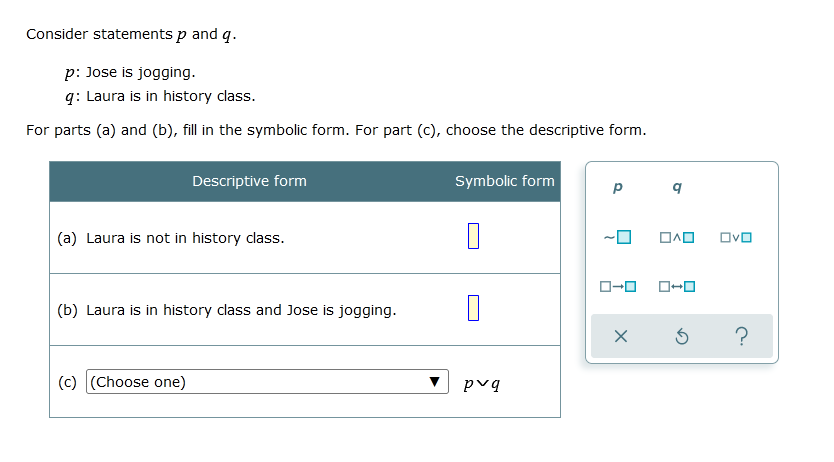The height and width of the screenshot is (462, 834).
Task: Clear the entry with the X button
Action: (x=620, y=337)
